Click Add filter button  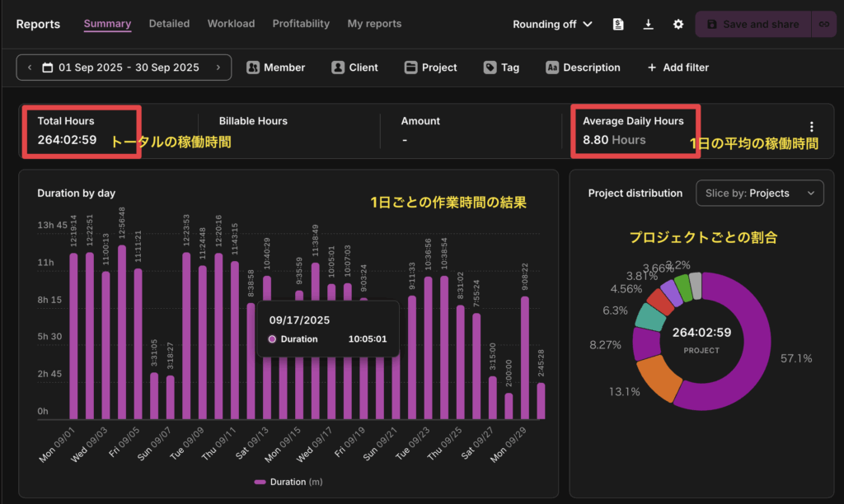tap(678, 68)
